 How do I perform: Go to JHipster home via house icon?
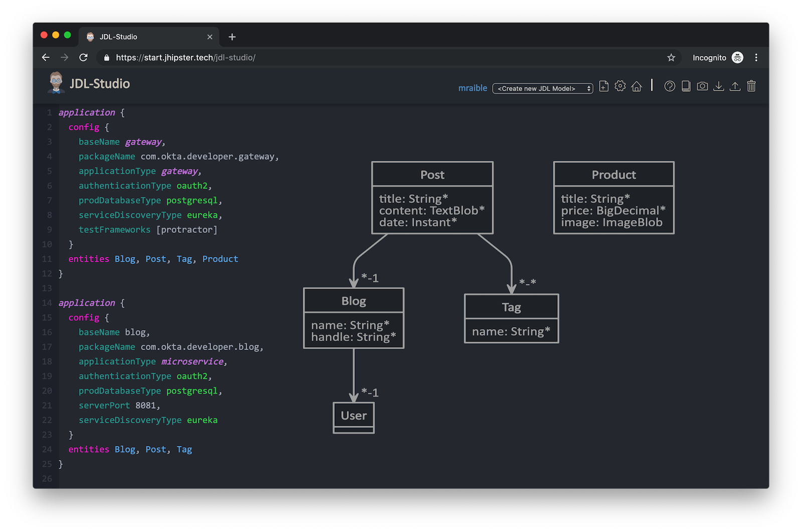637,86
